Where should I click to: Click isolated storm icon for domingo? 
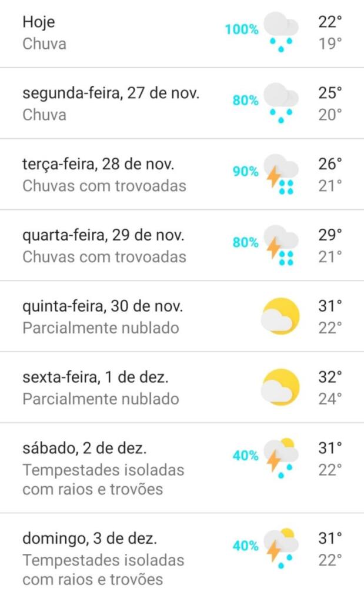[x=280, y=548]
